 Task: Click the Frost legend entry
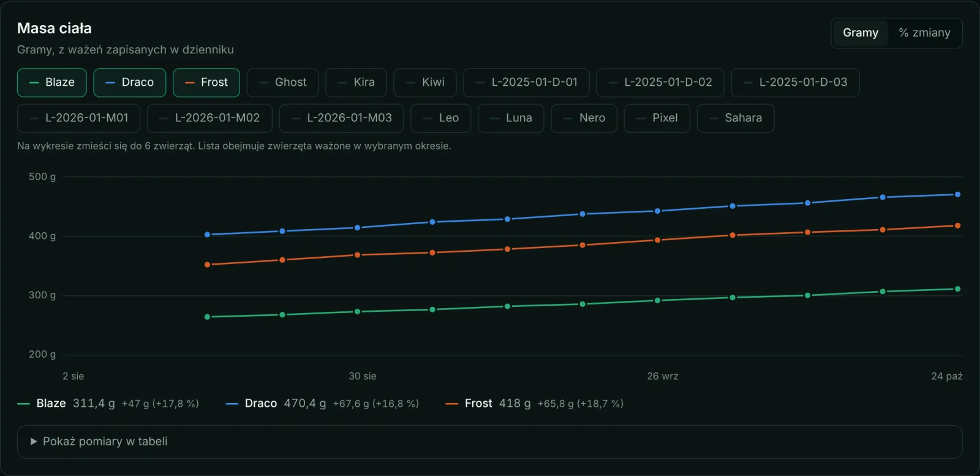(534, 404)
